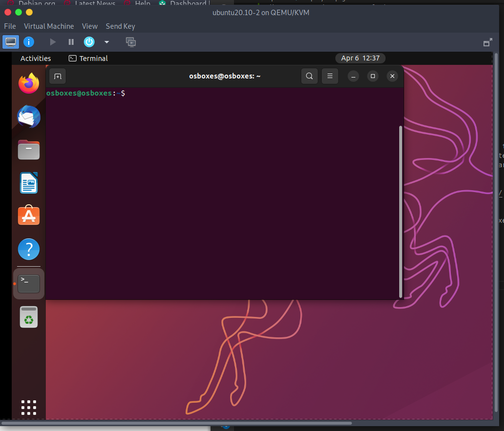
Task: Open virtual hardware details info icon
Action: click(29, 42)
